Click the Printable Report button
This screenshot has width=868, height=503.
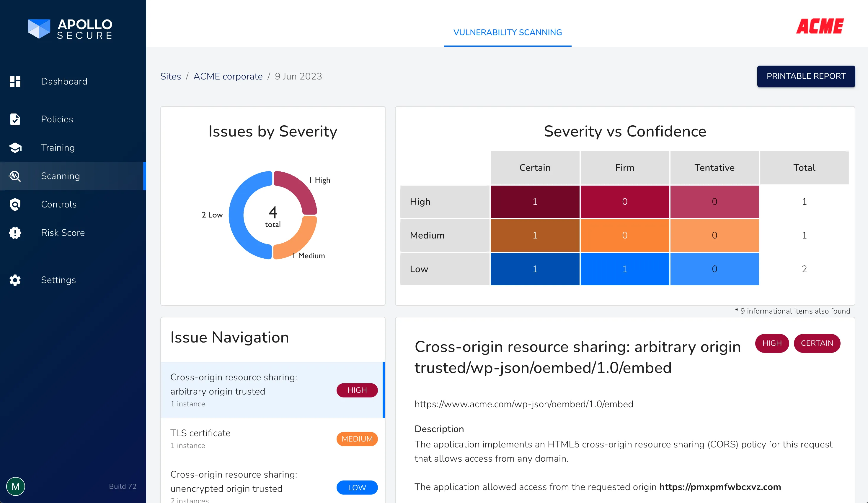[806, 76]
